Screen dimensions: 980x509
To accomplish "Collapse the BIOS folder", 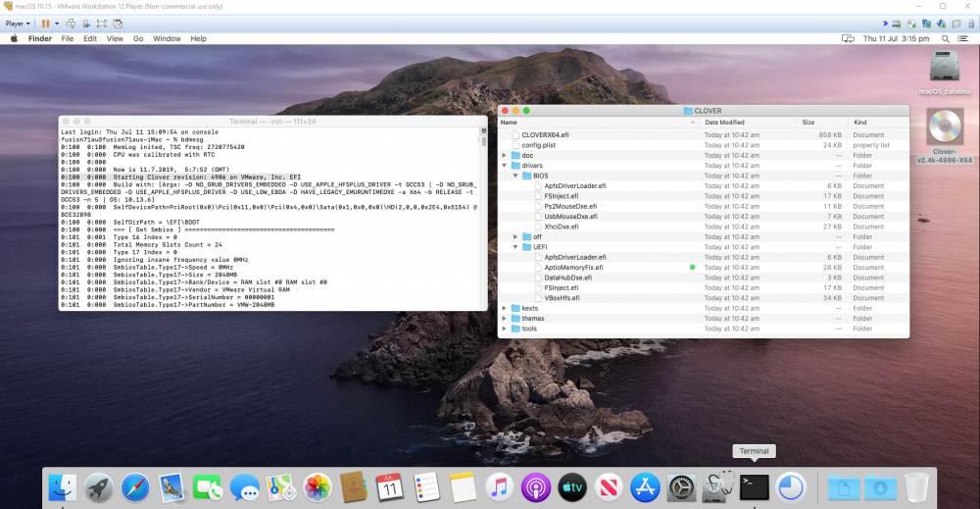I will [x=515, y=176].
